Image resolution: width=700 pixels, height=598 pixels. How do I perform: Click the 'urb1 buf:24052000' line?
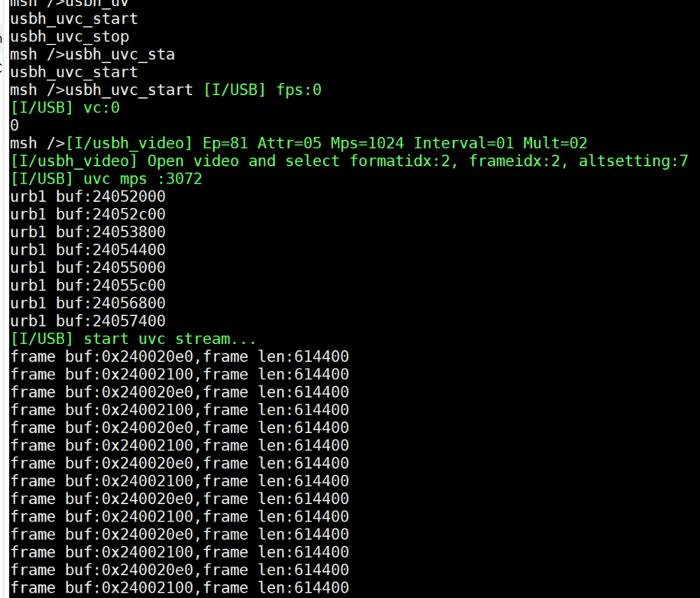coord(88,197)
